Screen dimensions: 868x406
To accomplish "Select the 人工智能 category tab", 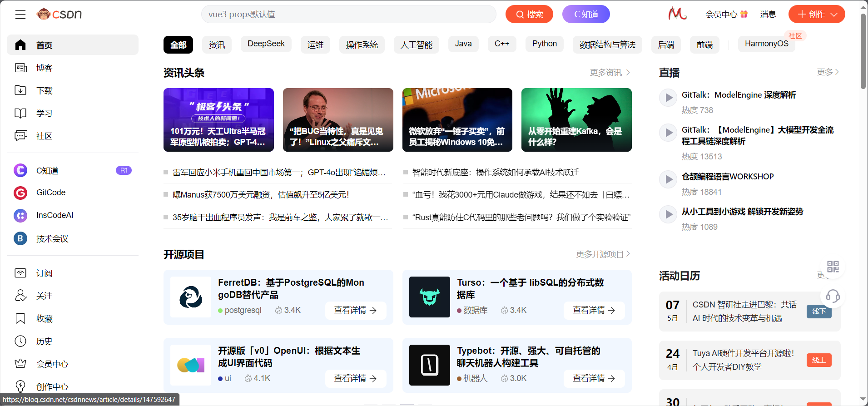I will pyautogui.click(x=417, y=45).
